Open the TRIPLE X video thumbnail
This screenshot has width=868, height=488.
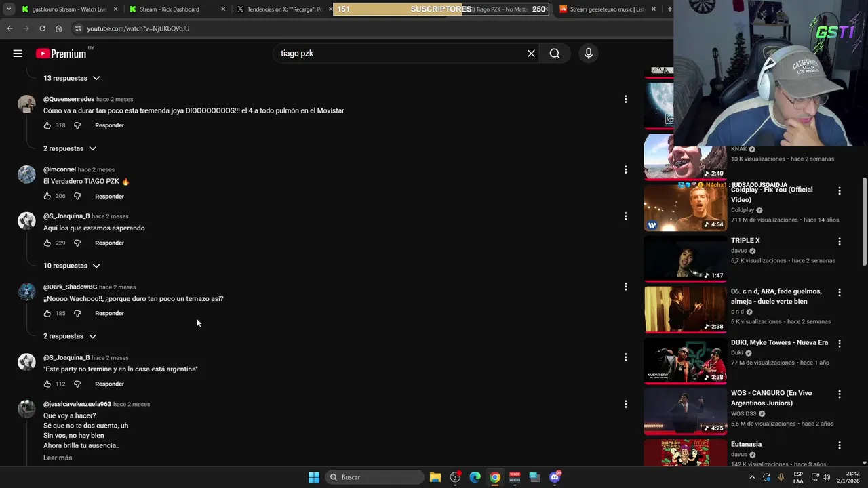(x=685, y=258)
